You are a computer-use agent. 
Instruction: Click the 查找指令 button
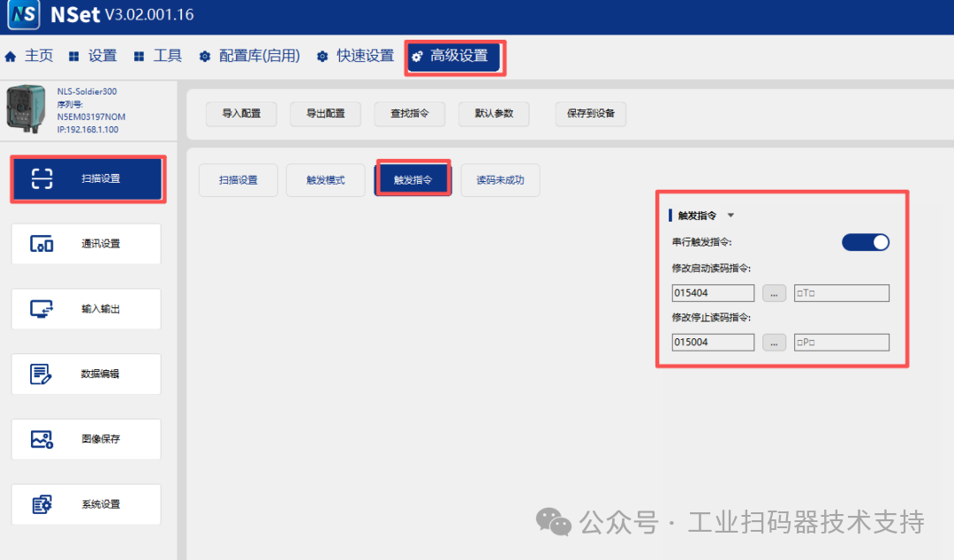pyautogui.click(x=410, y=114)
